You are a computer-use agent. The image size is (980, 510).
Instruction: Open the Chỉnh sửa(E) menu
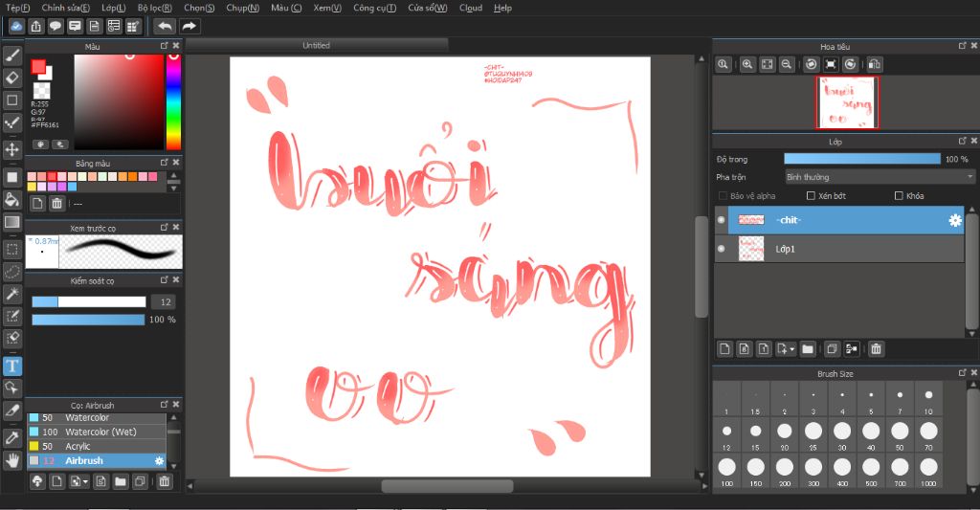pos(66,8)
